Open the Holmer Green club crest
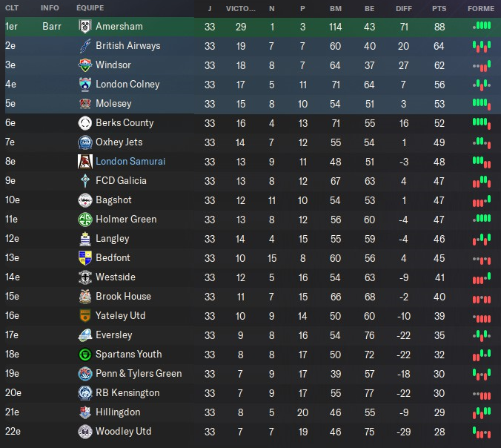Screen dimensions: 501x448 pos(84,220)
